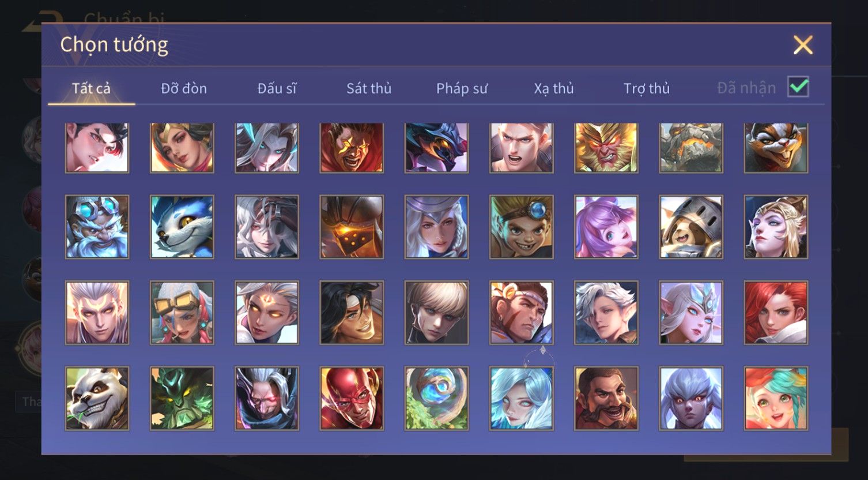
Task: Pick the teal-haired smiling girl hero
Action: pyautogui.click(x=776, y=399)
